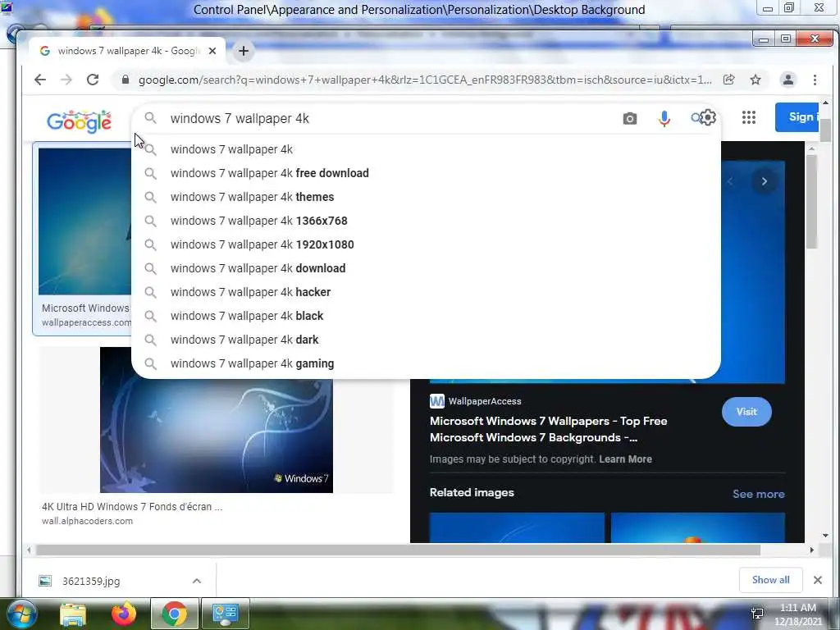This screenshot has width=840, height=630.
Task: Select the 4k download suggestion
Action: tap(426, 268)
